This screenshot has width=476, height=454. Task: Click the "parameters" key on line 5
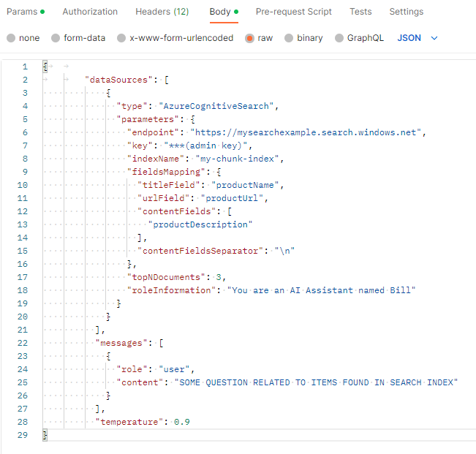tap(148, 119)
